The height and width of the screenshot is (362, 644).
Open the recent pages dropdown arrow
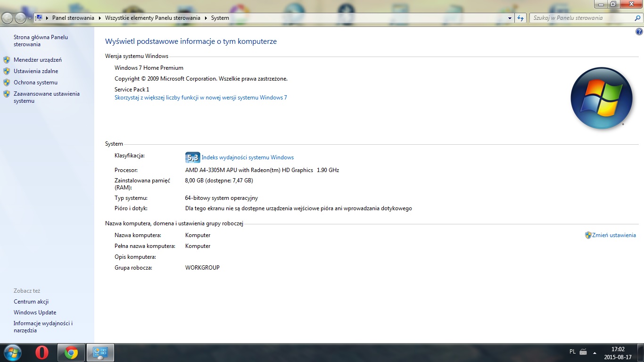tap(30, 18)
